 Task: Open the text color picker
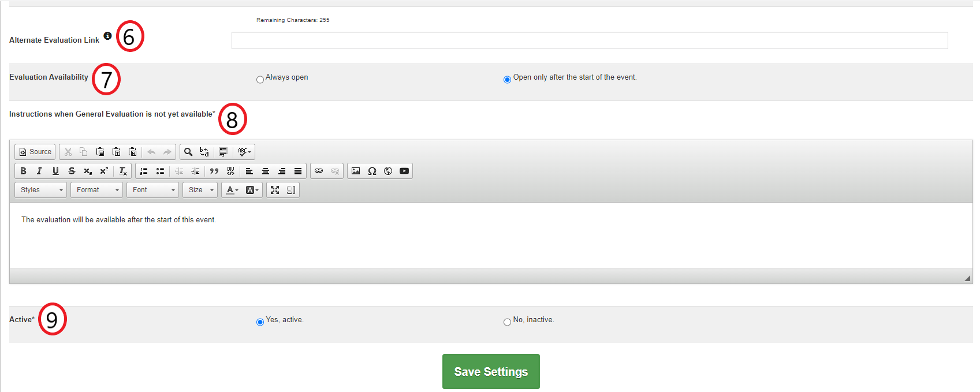(x=232, y=190)
